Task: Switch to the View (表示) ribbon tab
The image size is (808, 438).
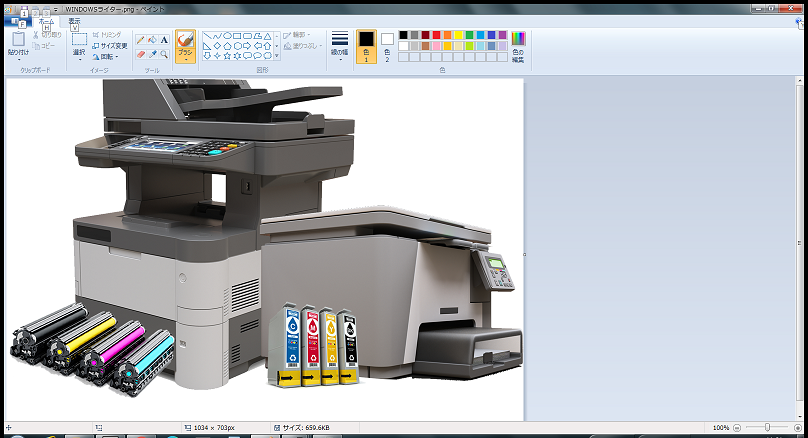Action: [x=74, y=20]
